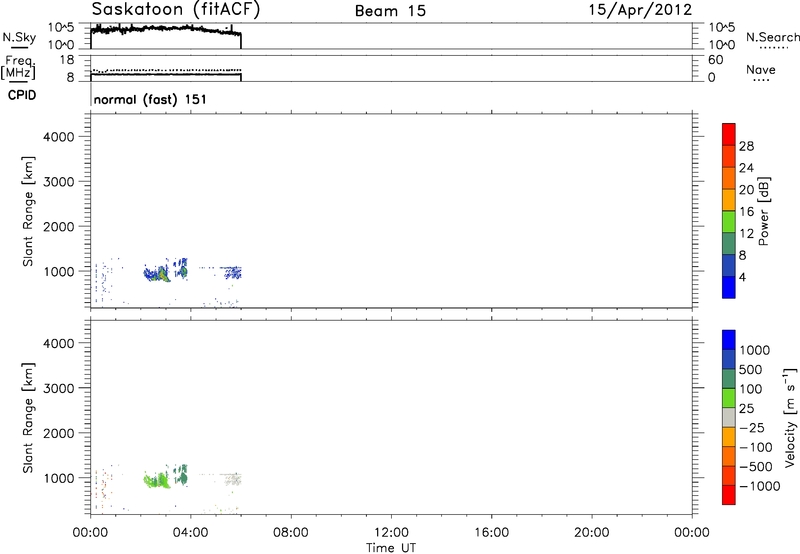800x554 pixels.
Task: Select the '16:00' time tick label
Action: [x=491, y=533]
